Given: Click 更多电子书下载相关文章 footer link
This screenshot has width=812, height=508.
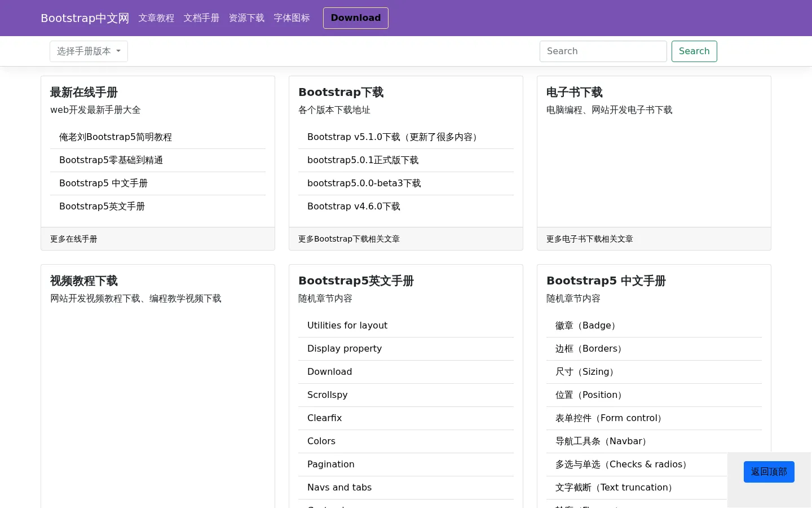Looking at the screenshot, I should click(590, 239).
